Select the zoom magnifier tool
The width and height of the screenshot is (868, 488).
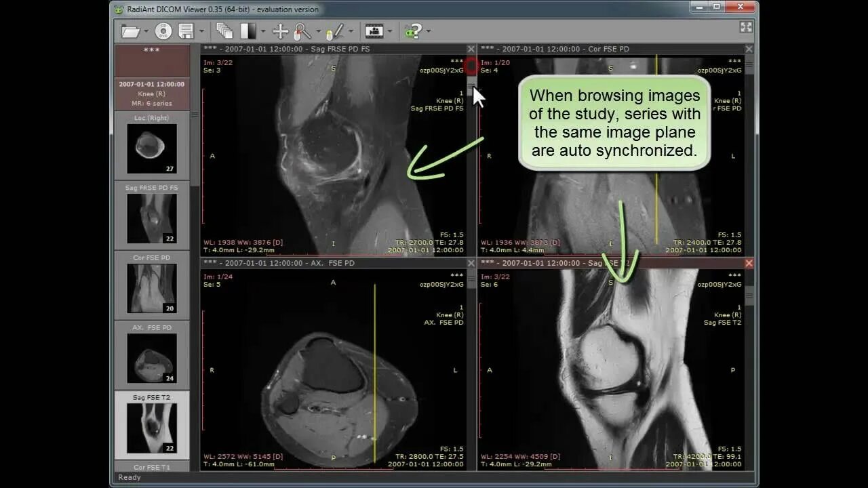tap(302, 31)
